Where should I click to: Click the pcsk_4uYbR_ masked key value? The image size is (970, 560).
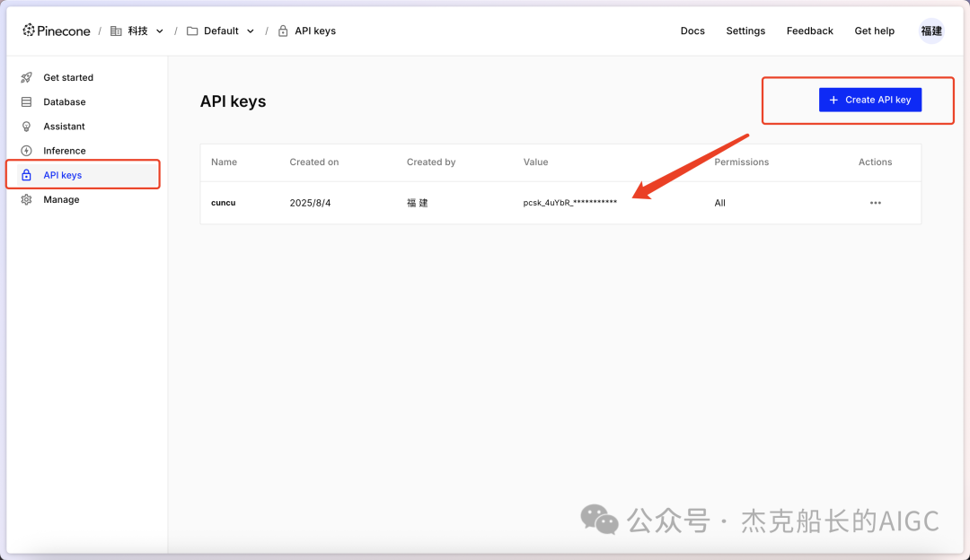(x=569, y=202)
